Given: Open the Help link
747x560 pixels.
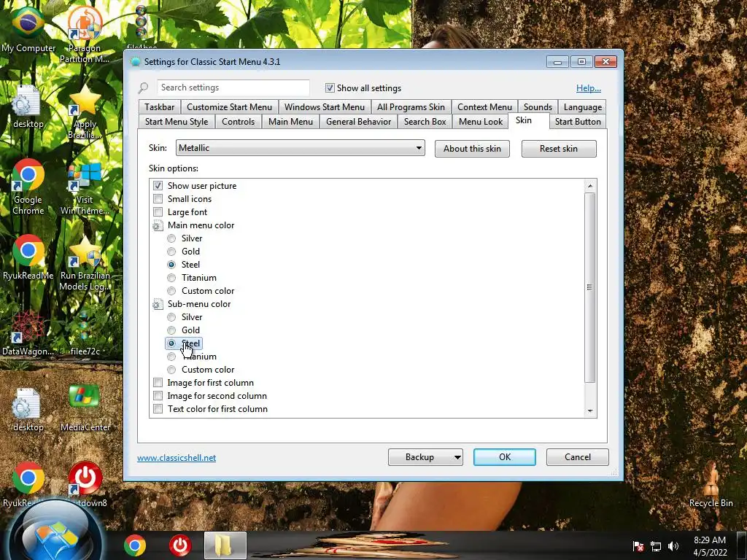Looking at the screenshot, I should click(x=589, y=88).
